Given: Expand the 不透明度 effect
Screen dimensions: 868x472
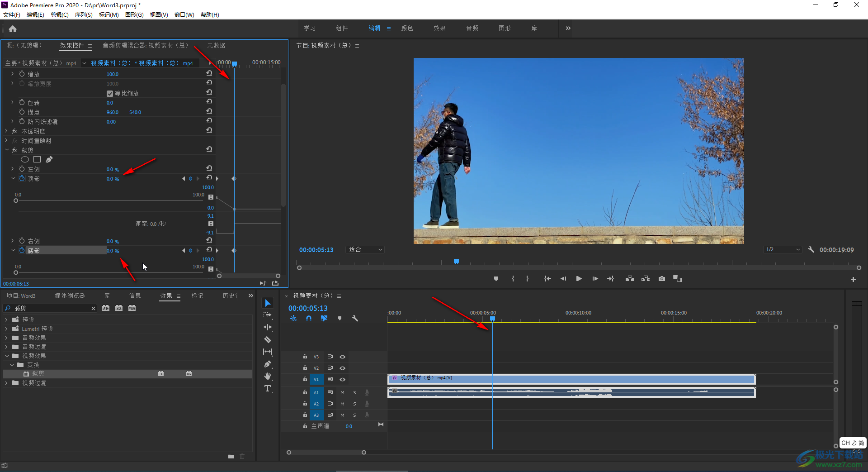Looking at the screenshot, I should point(6,131).
